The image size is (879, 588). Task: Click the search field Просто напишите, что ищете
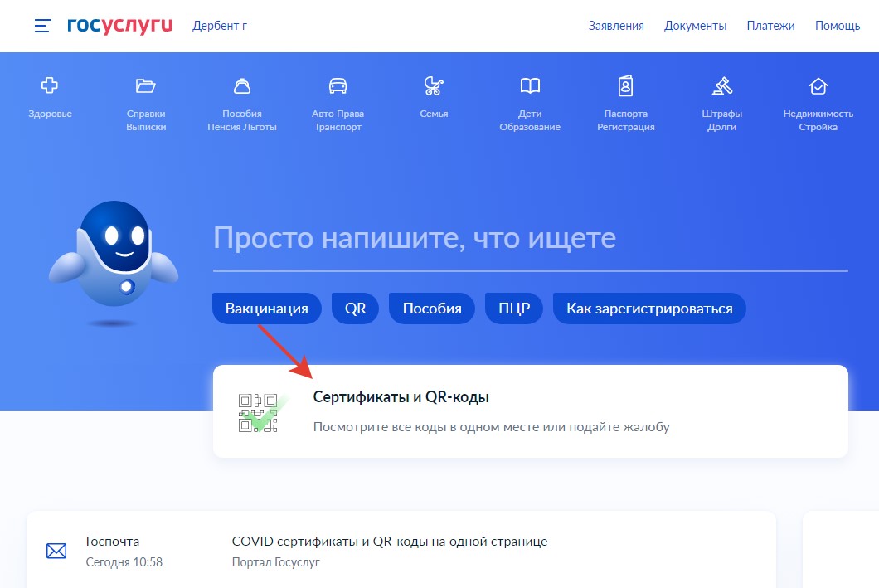(x=530, y=240)
